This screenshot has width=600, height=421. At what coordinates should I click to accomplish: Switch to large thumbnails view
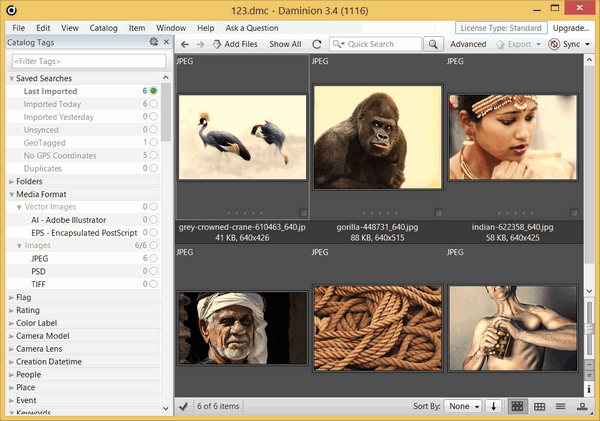(x=517, y=406)
